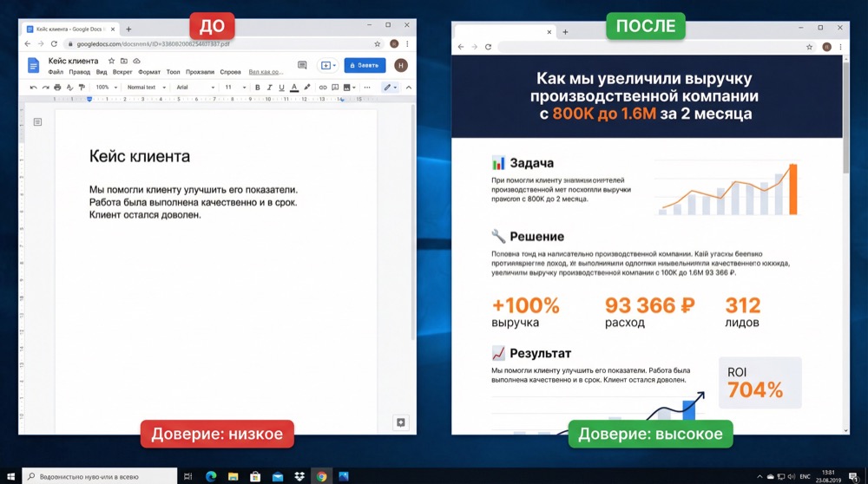Collapse the Docs menus with chevron
Image resolution: width=868 pixels, height=484 pixels.
409,88
